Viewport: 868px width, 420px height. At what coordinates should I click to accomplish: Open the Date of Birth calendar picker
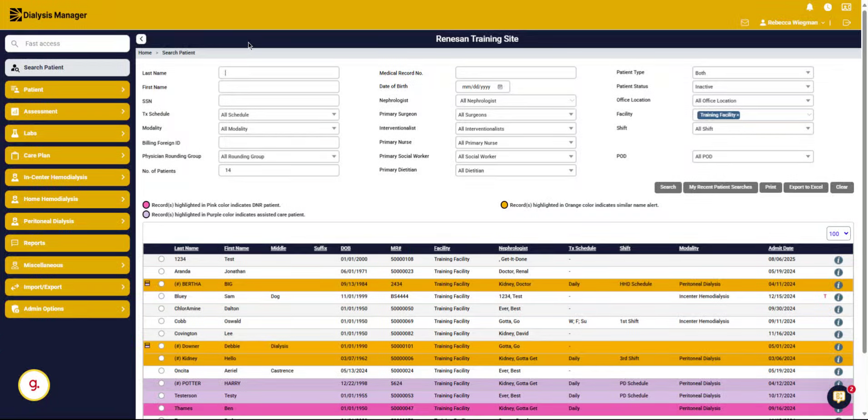click(500, 87)
